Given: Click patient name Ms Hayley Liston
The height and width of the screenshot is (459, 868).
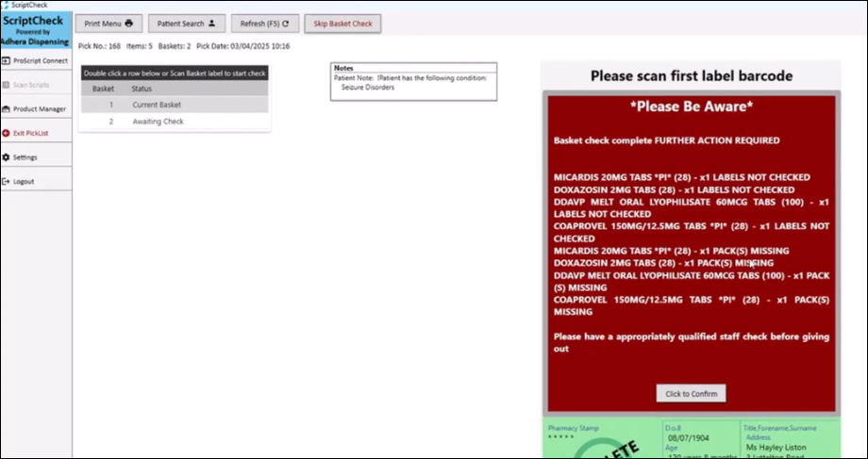Looking at the screenshot, I should (x=776, y=448).
